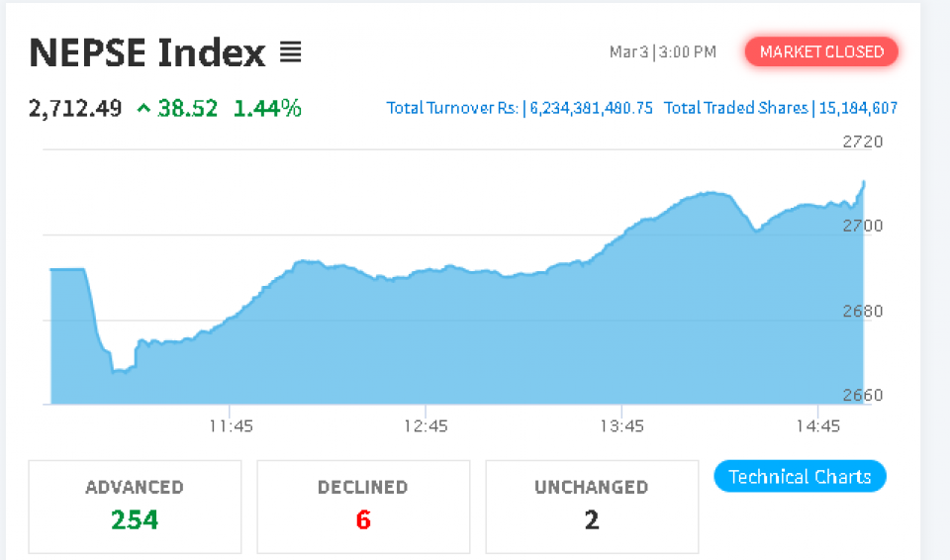This screenshot has width=950, height=560.
Task: Click the 1.44% percentage change
Action: point(267,109)
